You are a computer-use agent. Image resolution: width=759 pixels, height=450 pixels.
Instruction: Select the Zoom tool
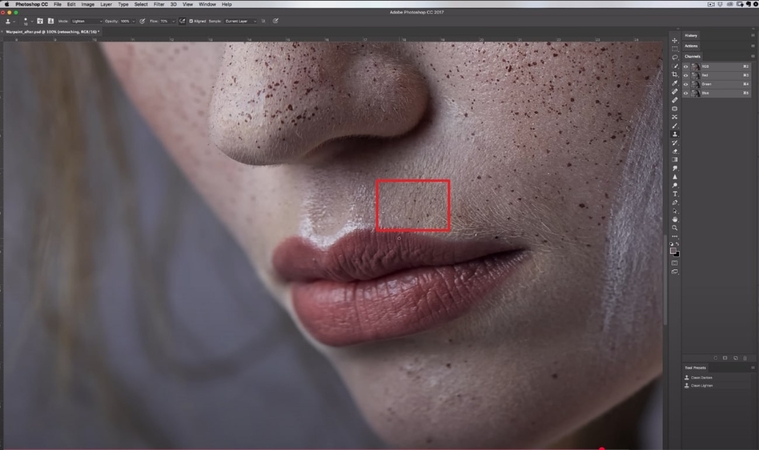click(675, 228)
